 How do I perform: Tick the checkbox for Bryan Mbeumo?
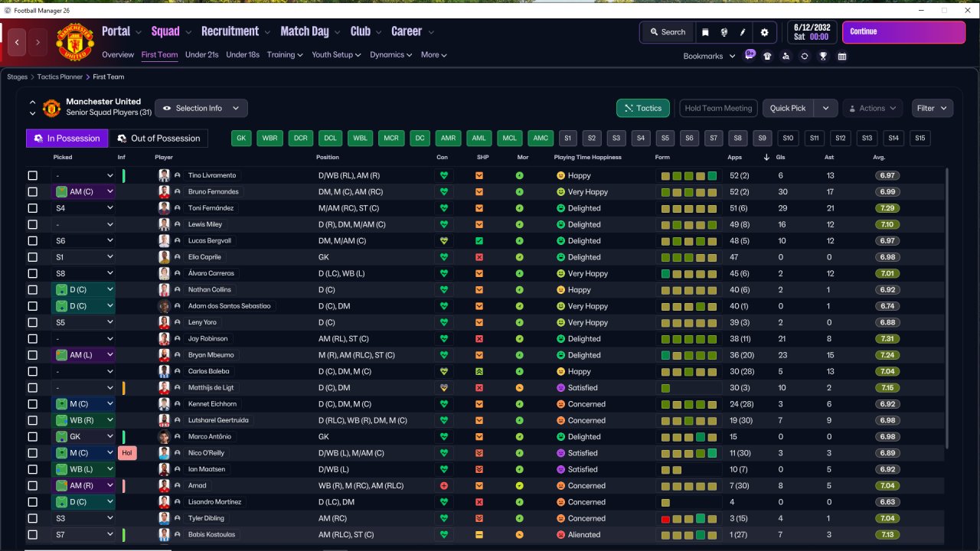pyautogui.click(x=32, y=355)
